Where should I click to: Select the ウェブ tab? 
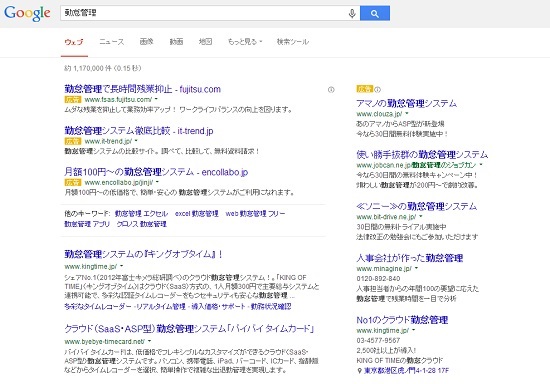coord(74,42)
